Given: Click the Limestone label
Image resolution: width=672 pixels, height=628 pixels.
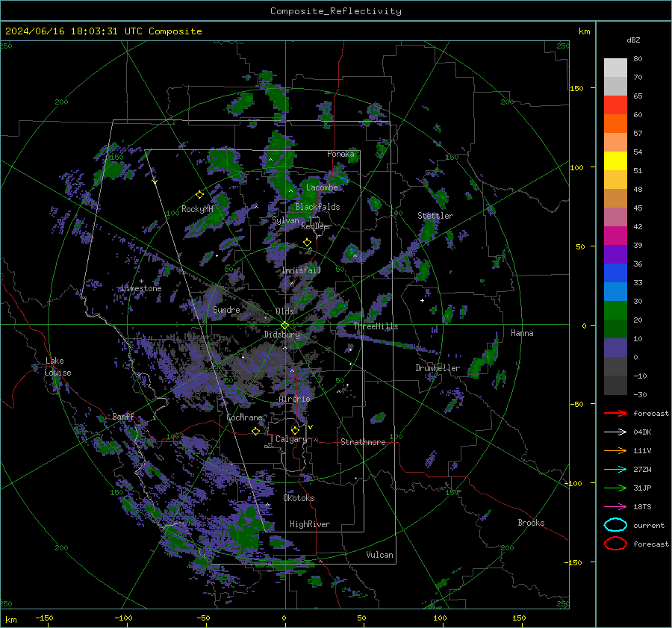Looking at the screenshot, I should tap(141, 288).
